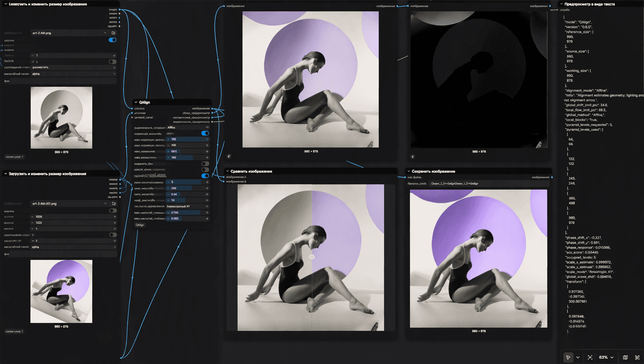Click the plus icon beside QAlign value 160
The height and width of the screenshot is (364, 644).
(207, 157)
